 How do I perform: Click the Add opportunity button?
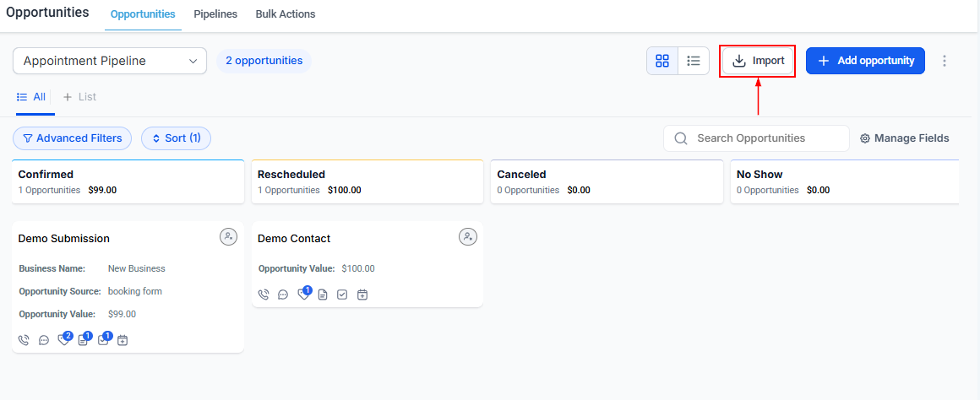click(865, 61)
